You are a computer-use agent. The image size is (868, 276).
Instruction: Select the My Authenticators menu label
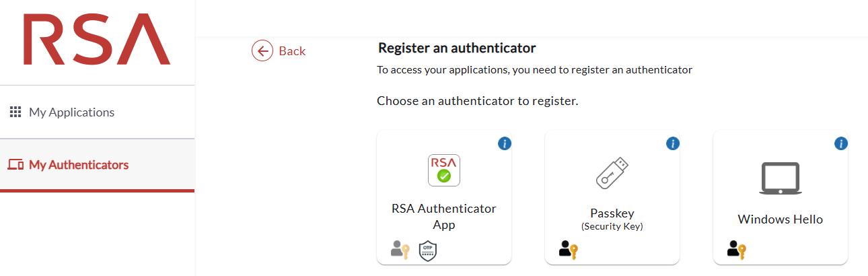79,165
